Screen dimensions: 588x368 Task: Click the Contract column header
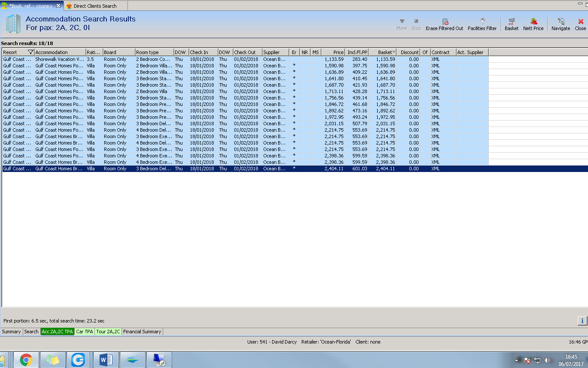[443, 52]
